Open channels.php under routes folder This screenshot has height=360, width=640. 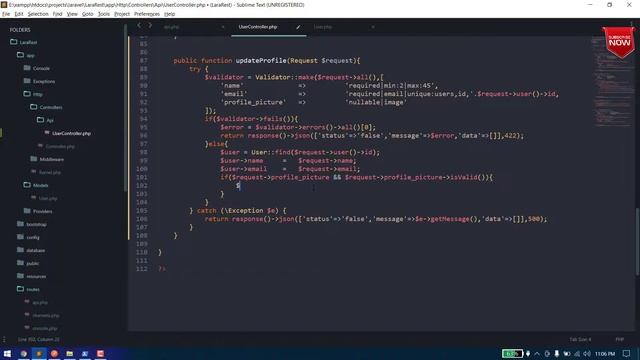point(46,316)
